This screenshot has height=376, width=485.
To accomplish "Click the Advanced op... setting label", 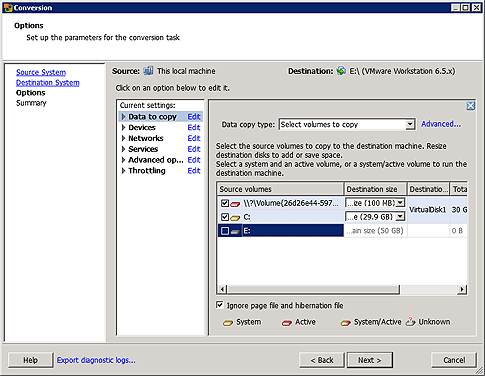I will pos(156,160).
